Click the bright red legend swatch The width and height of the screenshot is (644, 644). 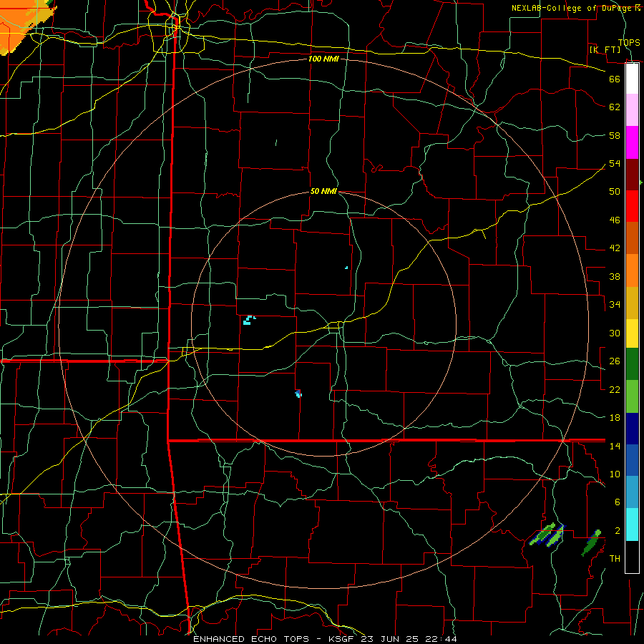632,206
